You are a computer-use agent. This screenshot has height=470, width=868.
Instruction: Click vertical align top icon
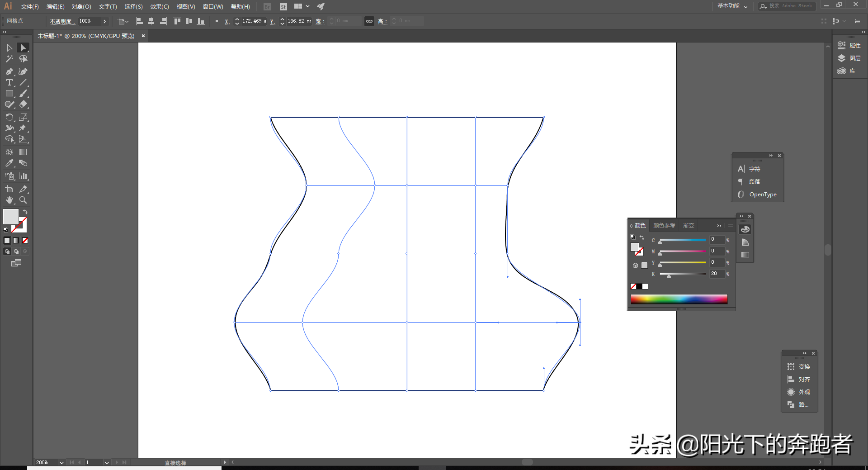click(177, 21)
